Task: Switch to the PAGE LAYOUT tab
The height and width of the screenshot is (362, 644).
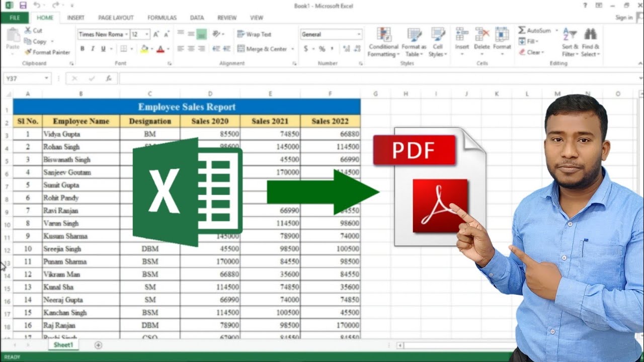Action: pos(116,18)
